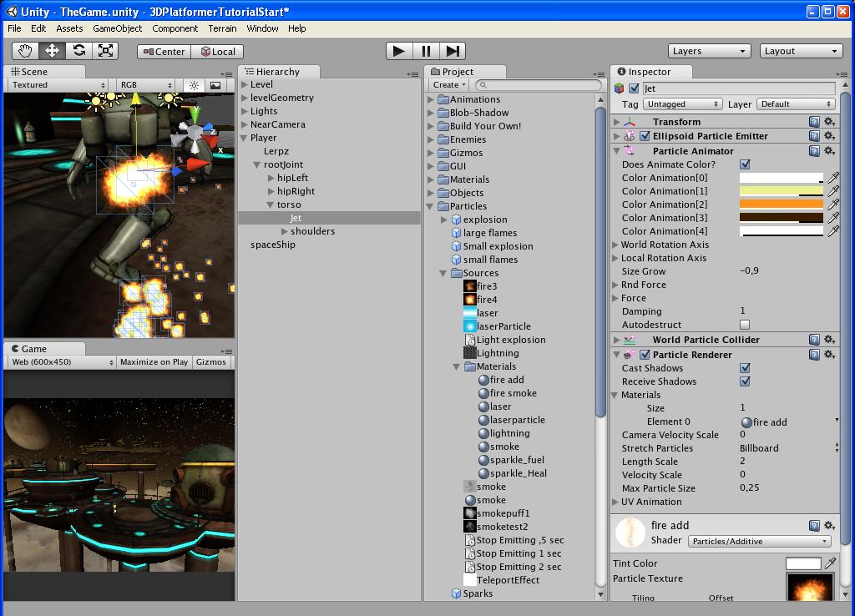Select the Hand tool in toolbar

[x=25, y=51]
